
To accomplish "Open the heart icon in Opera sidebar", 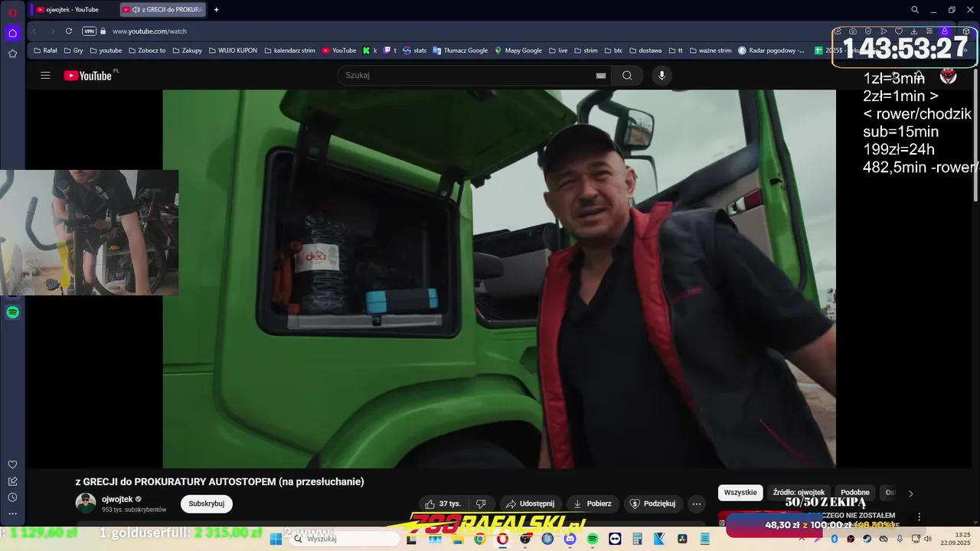I will tap(12, 465).
